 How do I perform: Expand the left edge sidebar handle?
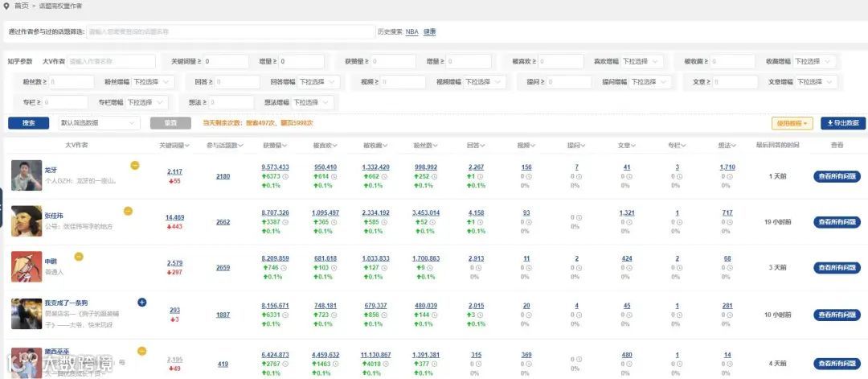1,207
